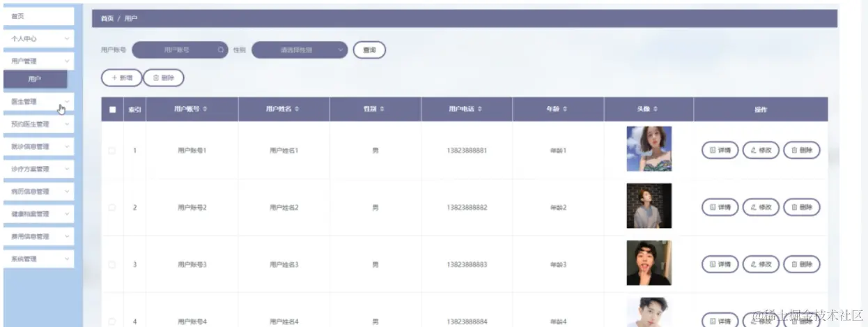
Task: Expand the 系统管理 sidebar menu
Action: pos(39,259)
